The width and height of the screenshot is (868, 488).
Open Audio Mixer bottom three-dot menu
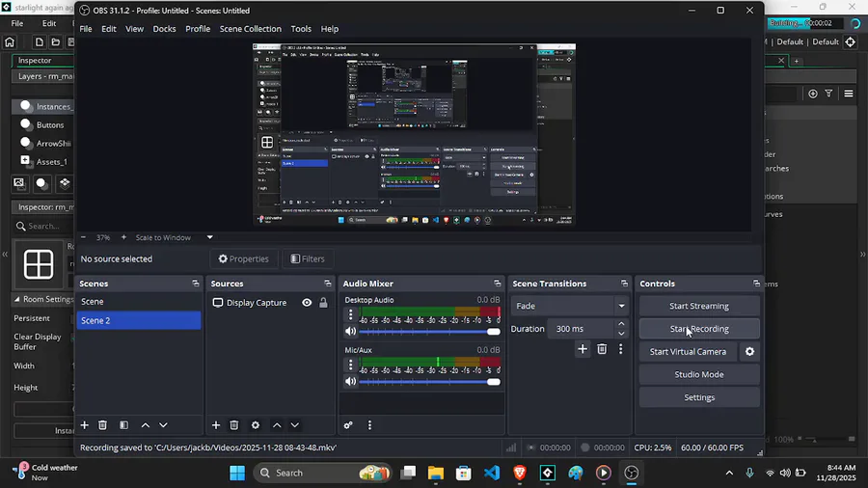(369, 425)
